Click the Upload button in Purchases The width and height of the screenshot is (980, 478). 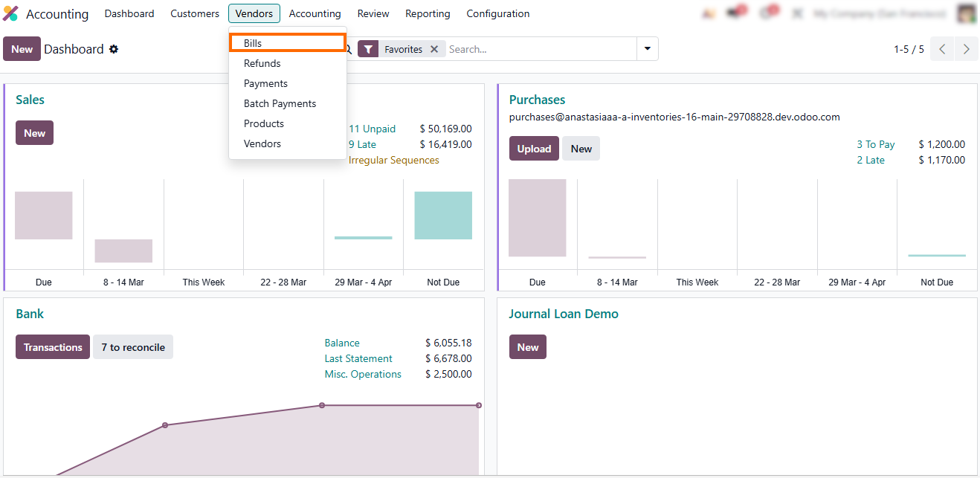533,149
